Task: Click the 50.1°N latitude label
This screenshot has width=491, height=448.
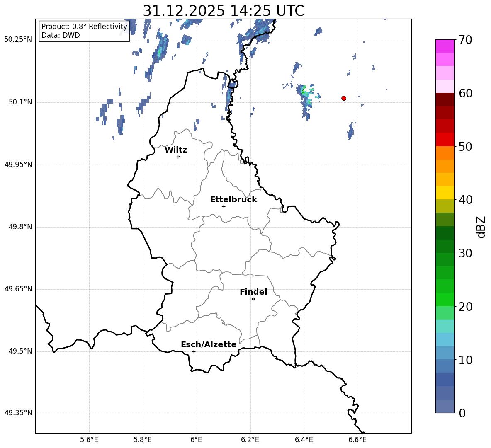Action: pos(20,102)
